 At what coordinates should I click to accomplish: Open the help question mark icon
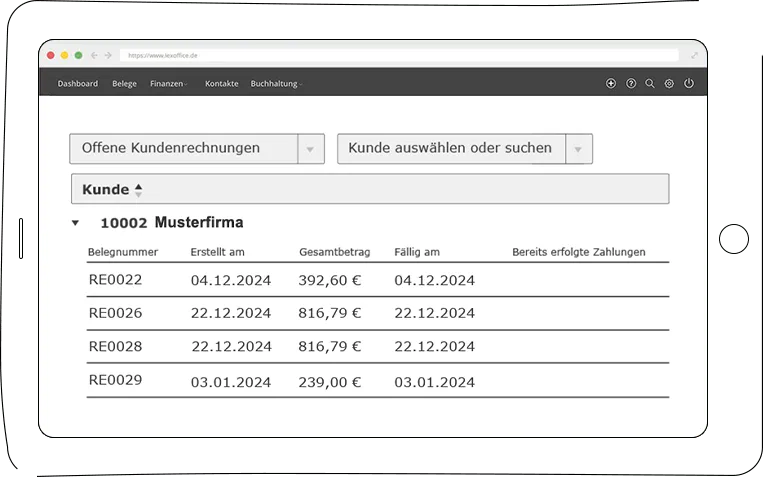coord(631,83)
